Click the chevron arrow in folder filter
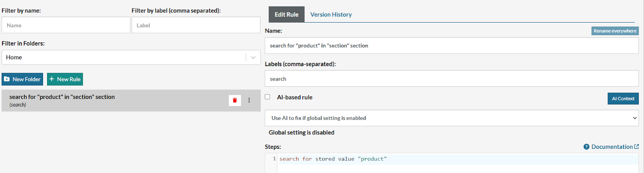This screenshot has height=173, width=644. (x=253, y=57)
